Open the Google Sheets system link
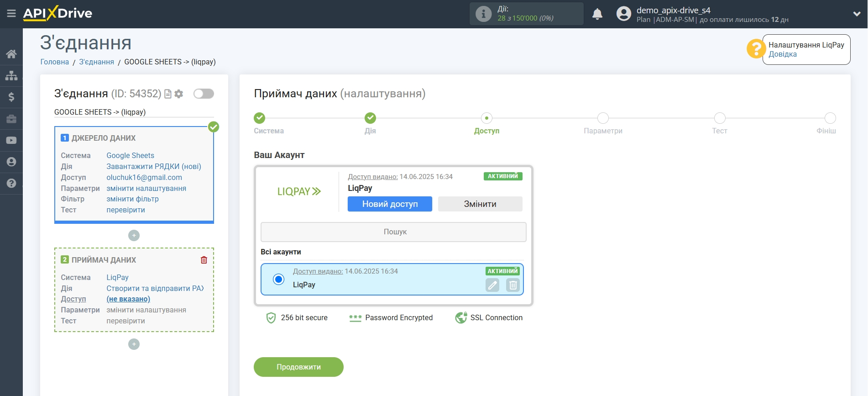The width and height of the screenshot is (868, 396). [130, 155]
